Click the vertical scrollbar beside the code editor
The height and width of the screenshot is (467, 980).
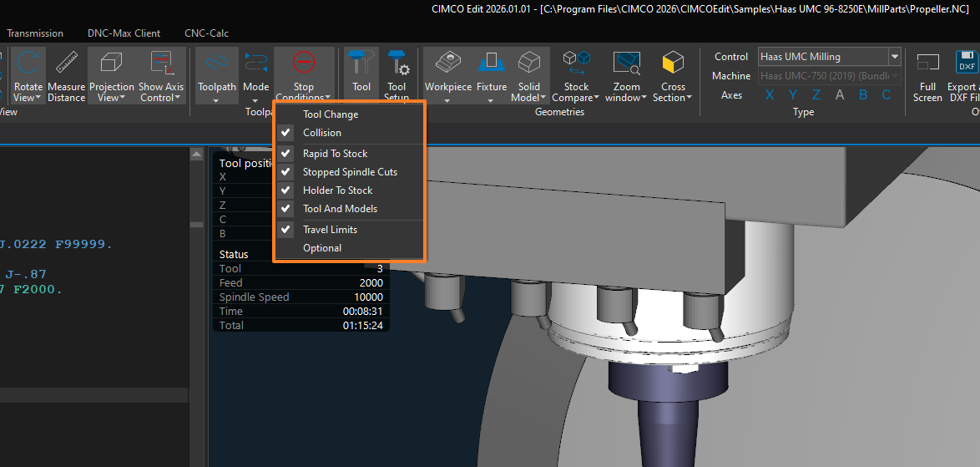(197, 292)
